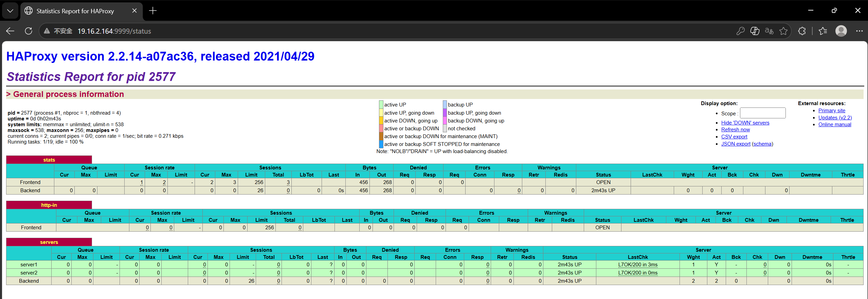Viewport: 868px width, 299px height.
Task: Click the backup UP blue legend swatch
Action: pos(445,104)
